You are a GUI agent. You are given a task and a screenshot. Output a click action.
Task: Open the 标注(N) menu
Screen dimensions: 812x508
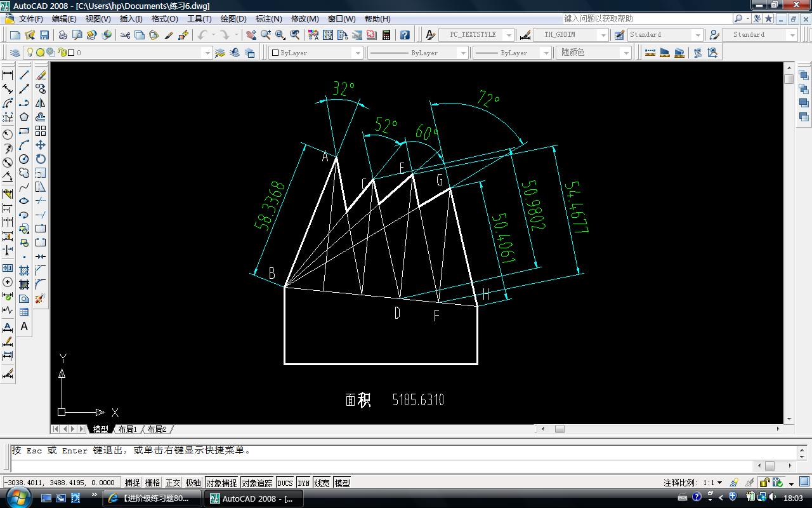tap(268, 18)
